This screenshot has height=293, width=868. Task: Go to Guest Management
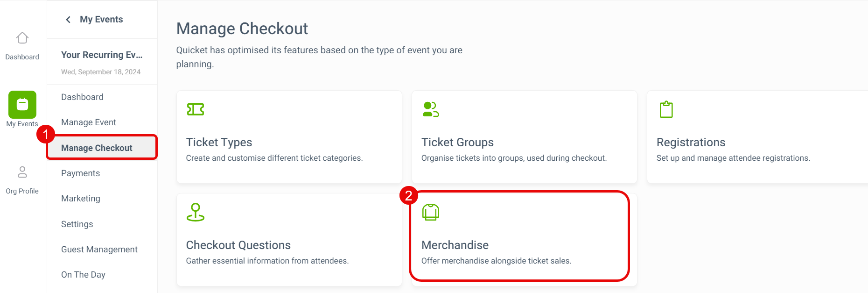99,250
